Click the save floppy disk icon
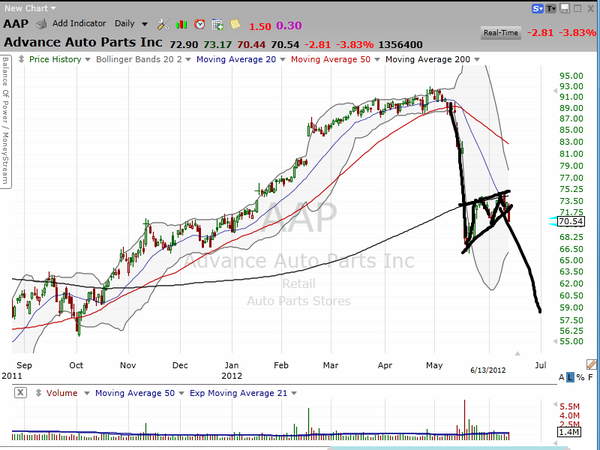The image size is (600, 450). tap(564, 8)
